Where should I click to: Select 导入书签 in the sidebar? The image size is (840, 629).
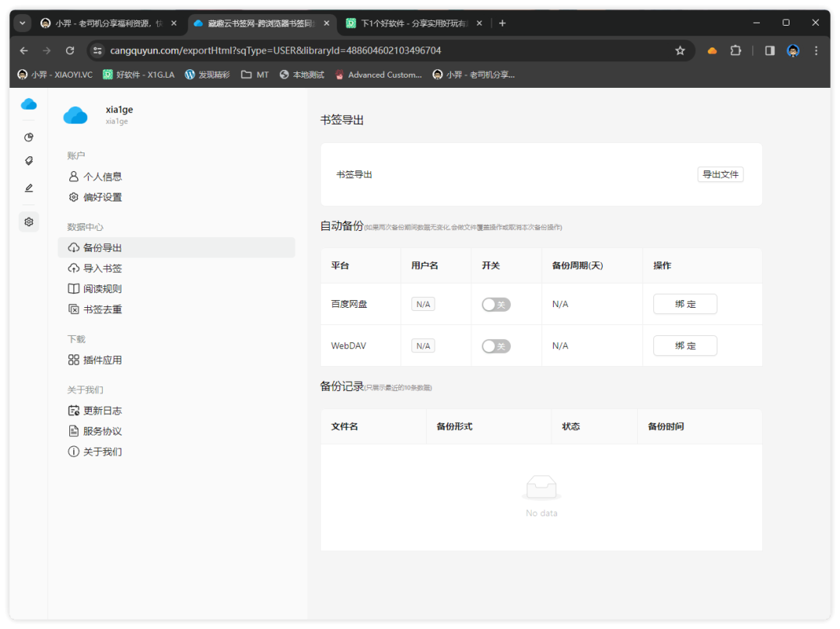pyautogui.click(x=103, y=268)
